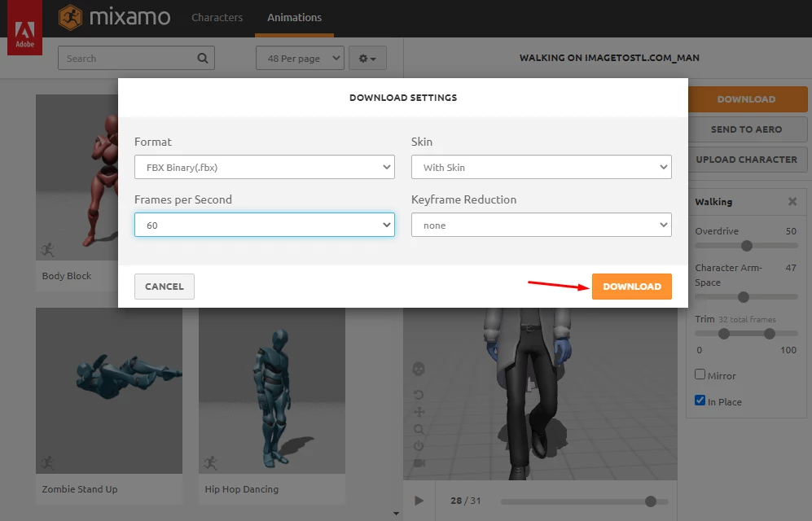Select the Zombie Stand Up thumbnail

(109, 391)
